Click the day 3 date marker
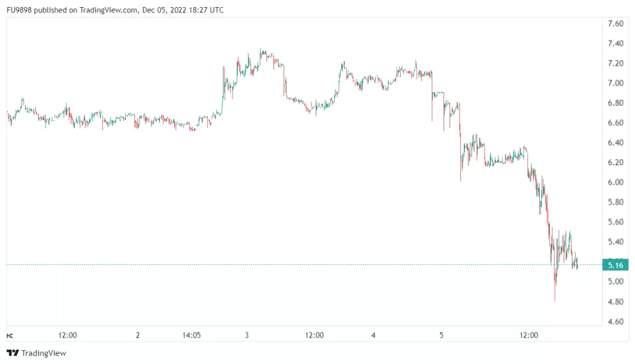The image size is (635, 364). [246, 335]
